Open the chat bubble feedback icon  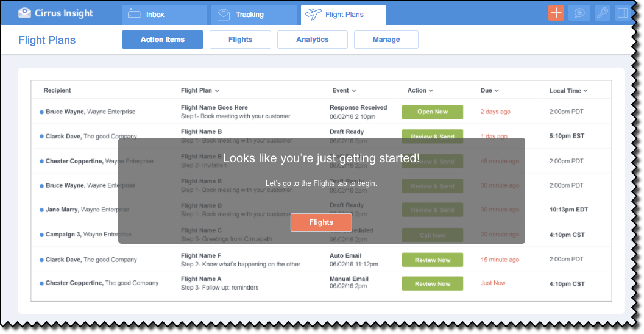[x=579, y=13]
